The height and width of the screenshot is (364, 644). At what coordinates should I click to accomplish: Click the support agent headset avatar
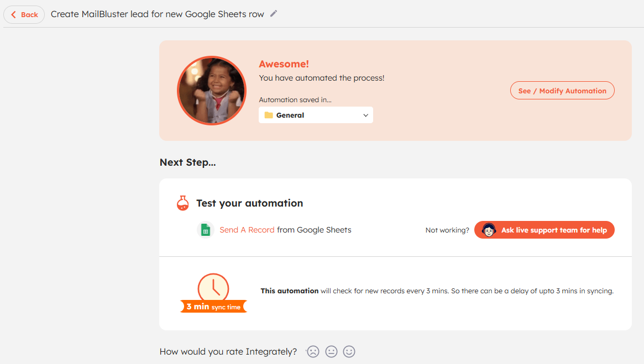[x=489, y=230]
